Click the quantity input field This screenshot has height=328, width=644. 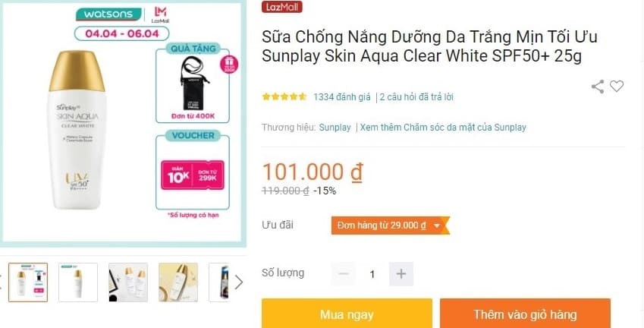pos(372,274)
